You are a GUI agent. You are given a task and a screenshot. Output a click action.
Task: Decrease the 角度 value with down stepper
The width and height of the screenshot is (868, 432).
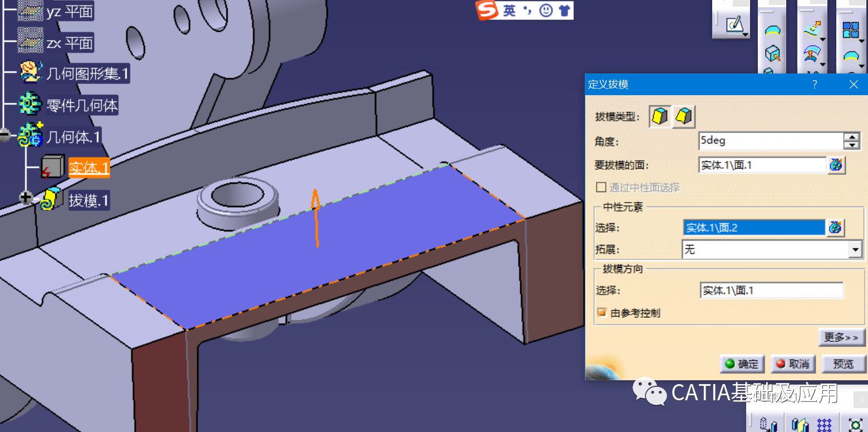[x=851, y=145]
